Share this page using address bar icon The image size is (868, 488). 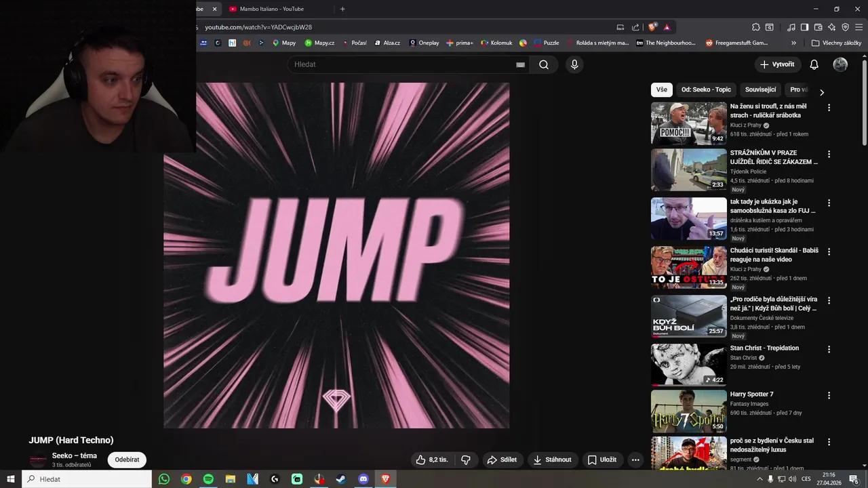pyautogui.click(x=635, y=27)
